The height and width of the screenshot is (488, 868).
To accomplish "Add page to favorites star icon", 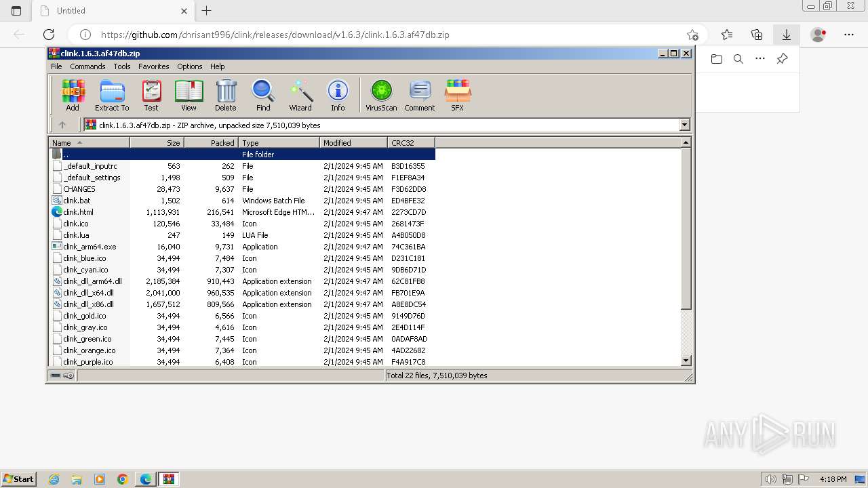I will (692, 35).
